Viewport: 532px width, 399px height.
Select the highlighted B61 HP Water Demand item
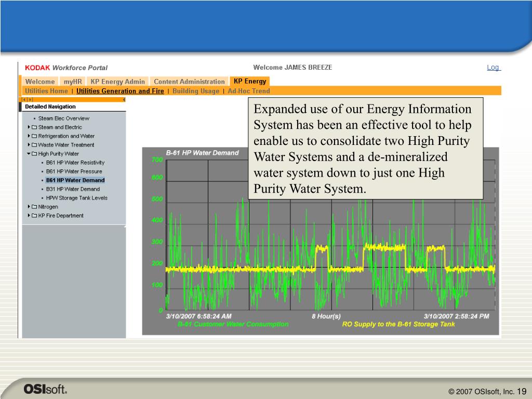click(x=75, y=180)
